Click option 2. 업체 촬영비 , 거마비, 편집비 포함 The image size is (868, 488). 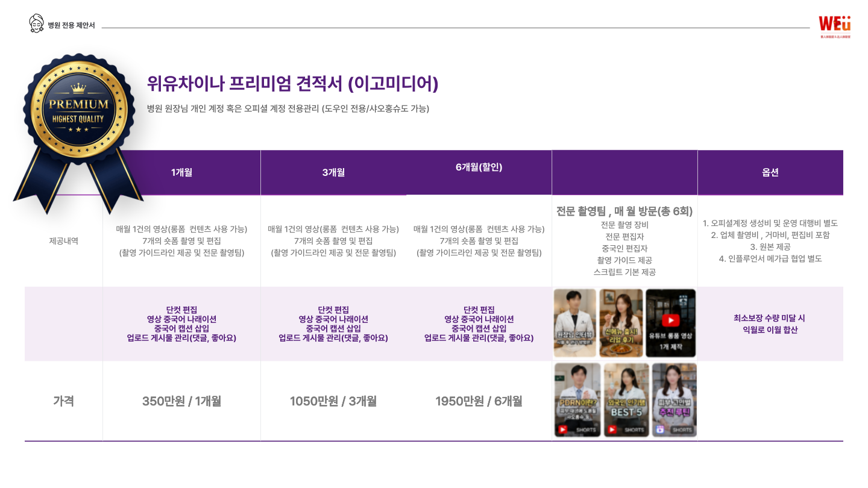click(770, 235)
